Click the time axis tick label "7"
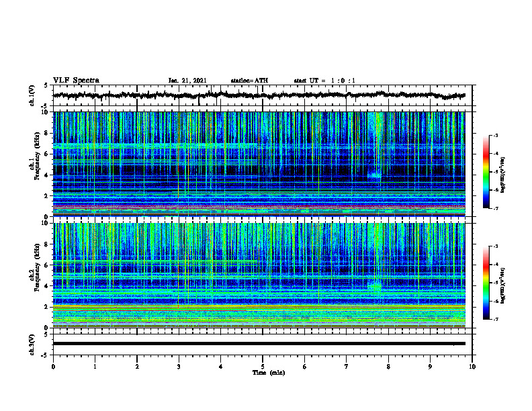The width and height of the screenshot is (532, 411). 347,367
